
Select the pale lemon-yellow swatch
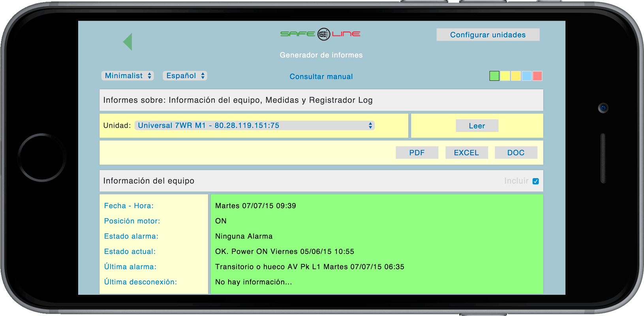[x=505, y=76]
